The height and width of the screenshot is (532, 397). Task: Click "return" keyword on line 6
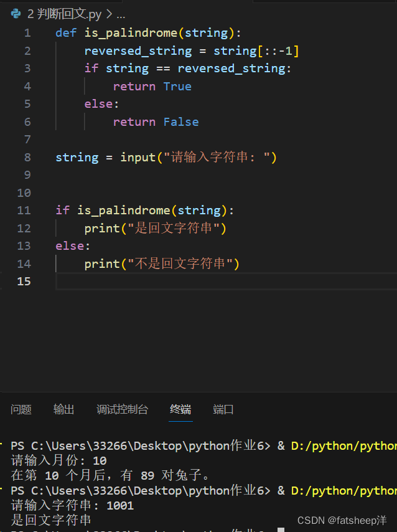coord(134,122)
